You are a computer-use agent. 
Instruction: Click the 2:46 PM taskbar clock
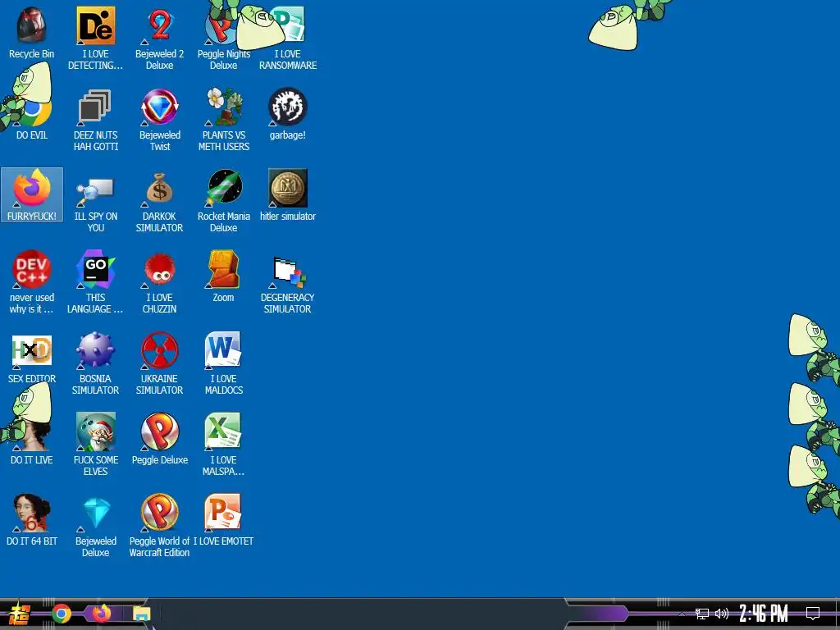point(764,614)
